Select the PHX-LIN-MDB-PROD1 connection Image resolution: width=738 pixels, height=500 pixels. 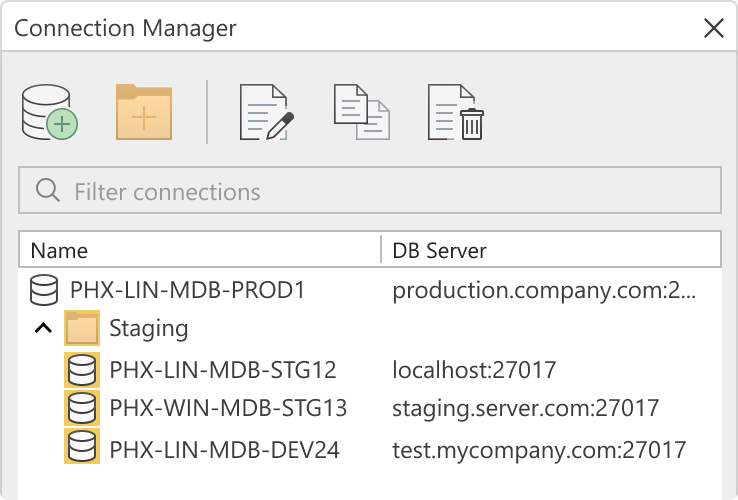pyautogui.click(x=187, y=291)
